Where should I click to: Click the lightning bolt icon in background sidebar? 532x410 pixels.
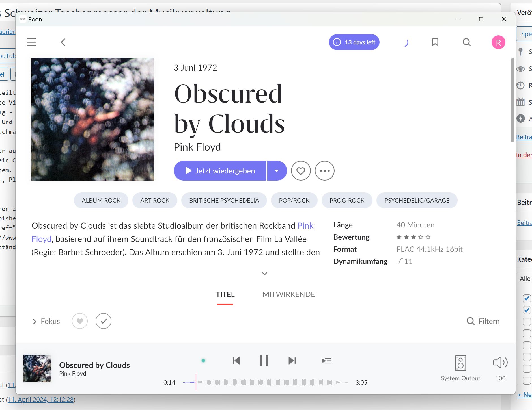click(x=520, y=118)
